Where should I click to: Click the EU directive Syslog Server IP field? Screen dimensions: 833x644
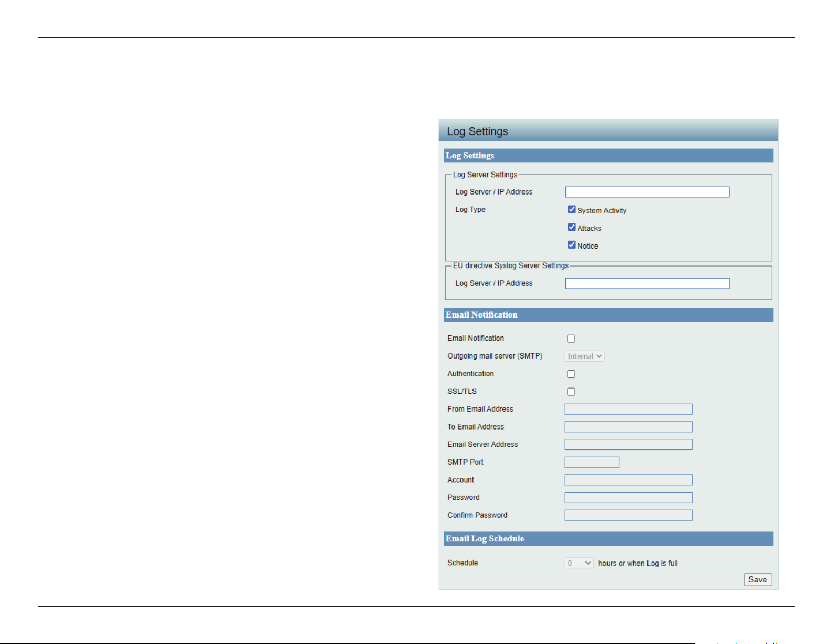click(647, 283)
